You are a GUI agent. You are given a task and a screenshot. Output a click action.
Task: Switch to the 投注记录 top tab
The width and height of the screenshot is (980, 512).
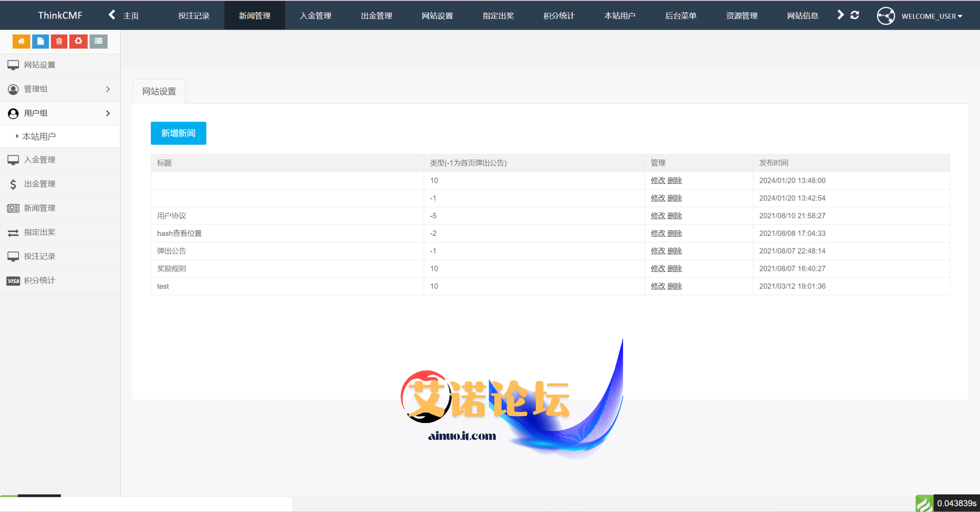[x=194, y=16]
